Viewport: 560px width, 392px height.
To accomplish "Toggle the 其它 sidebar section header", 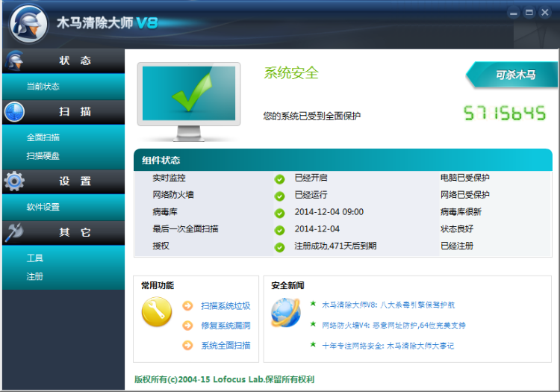I will pyautogui.click(x=63, y=232).
